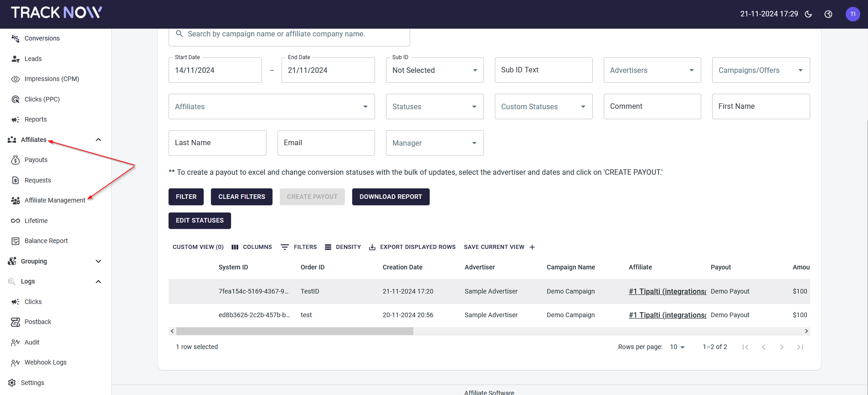Click EXPORT DISPLAYED ROWS

point(412,247)
